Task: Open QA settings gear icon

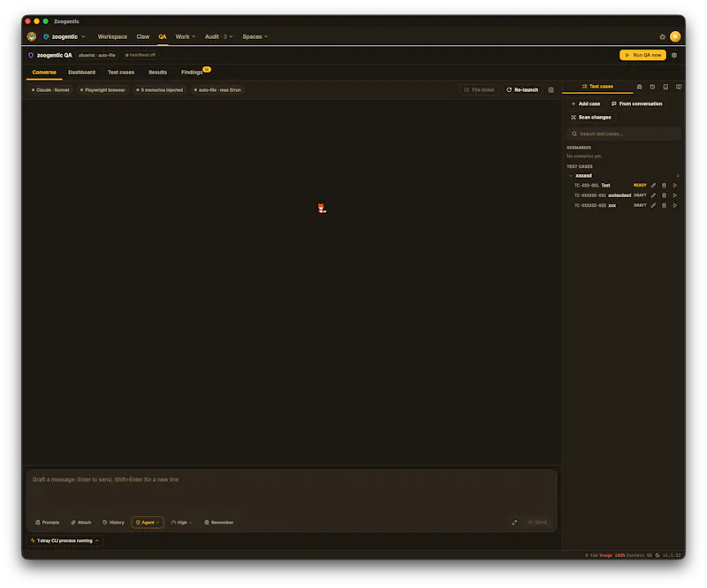Action: click(x=674, y=55)
